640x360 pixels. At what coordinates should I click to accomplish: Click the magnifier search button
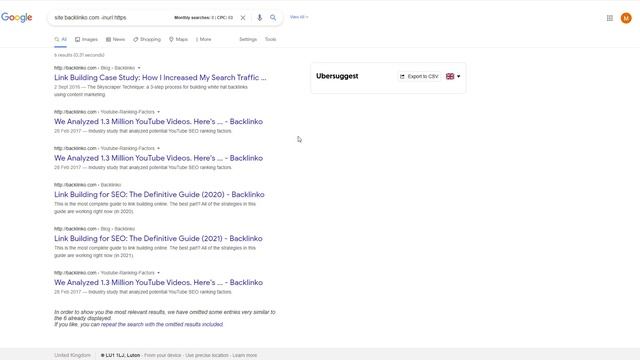pos(273,18)
